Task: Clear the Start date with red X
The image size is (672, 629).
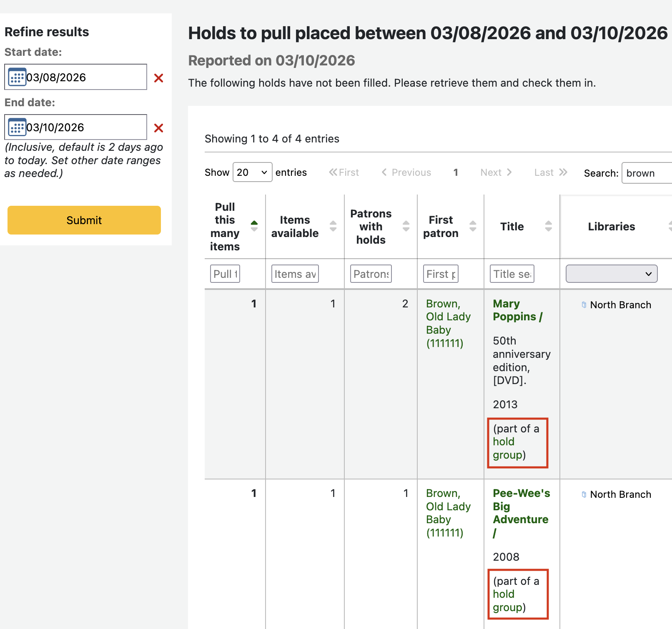Action: click(158, 78)
